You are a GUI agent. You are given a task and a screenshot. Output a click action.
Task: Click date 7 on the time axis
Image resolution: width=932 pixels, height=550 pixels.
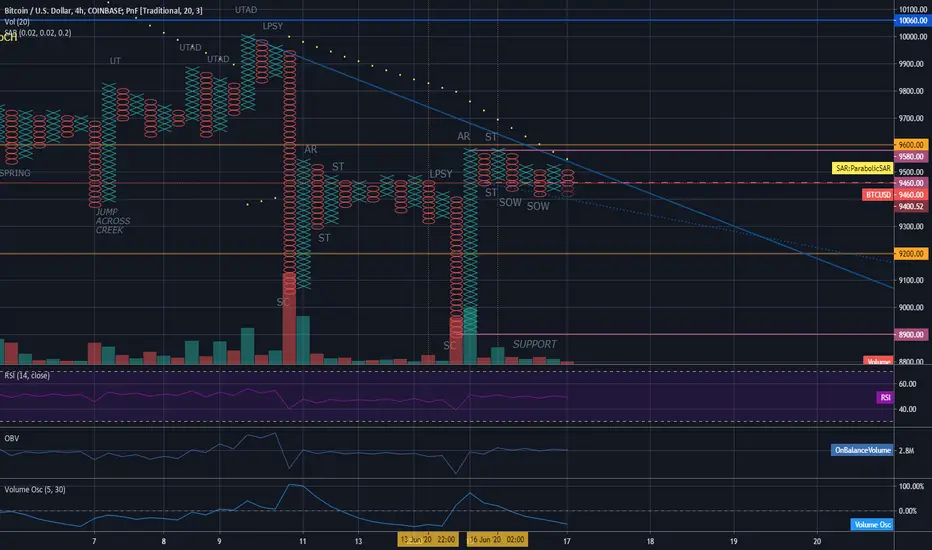tap(94, 541)
